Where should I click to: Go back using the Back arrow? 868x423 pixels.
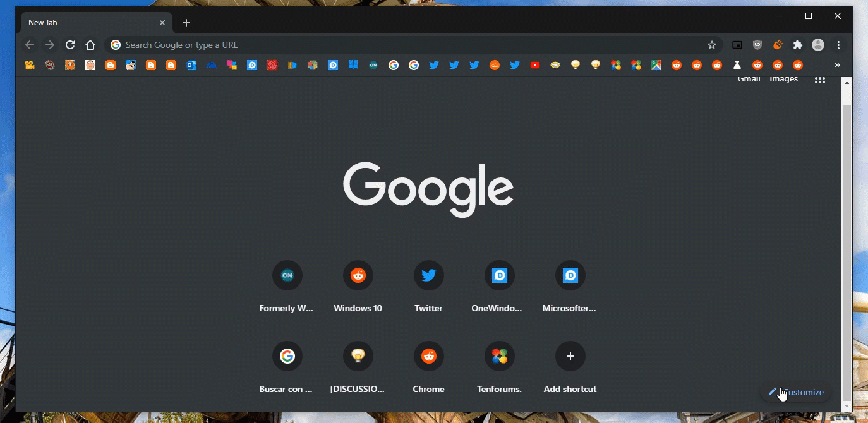point(30,45)
